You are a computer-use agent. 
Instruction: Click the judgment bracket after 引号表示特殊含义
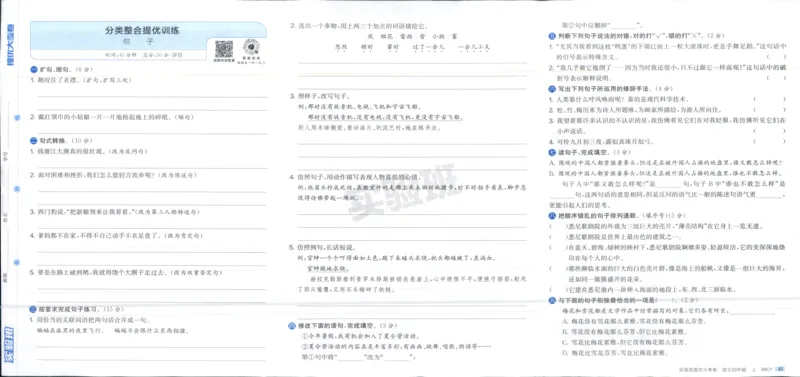[776, 57]
